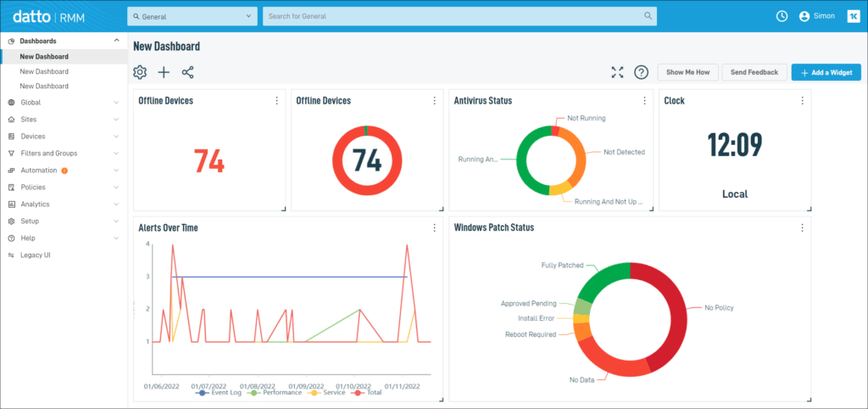Click the Show Me How button
Screen dimensions: 868x409
687,72
